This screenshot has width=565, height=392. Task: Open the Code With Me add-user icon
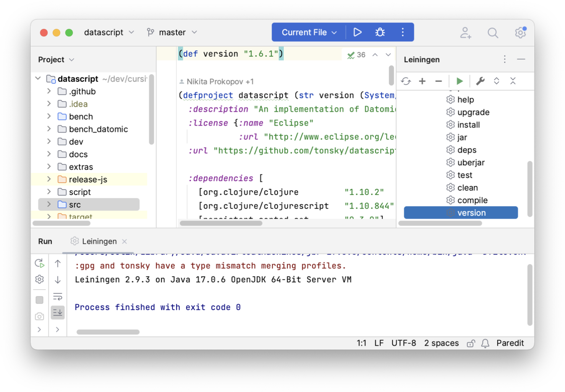(466, 33)
